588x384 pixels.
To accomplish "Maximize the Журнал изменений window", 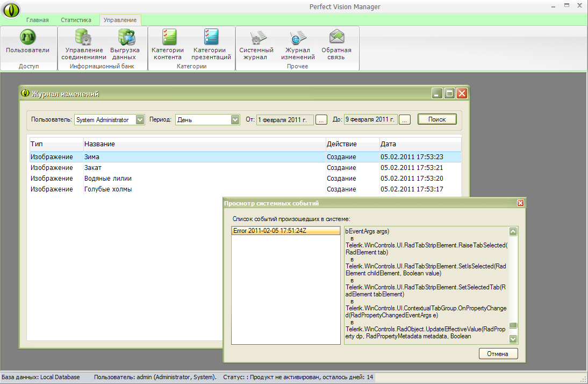I will [x=449, y=93].
